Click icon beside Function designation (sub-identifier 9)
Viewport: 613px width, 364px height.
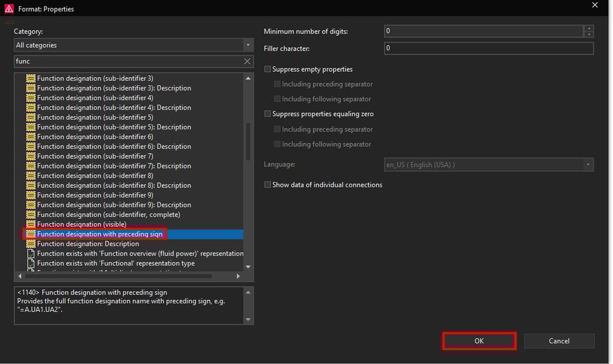(31, 195)
